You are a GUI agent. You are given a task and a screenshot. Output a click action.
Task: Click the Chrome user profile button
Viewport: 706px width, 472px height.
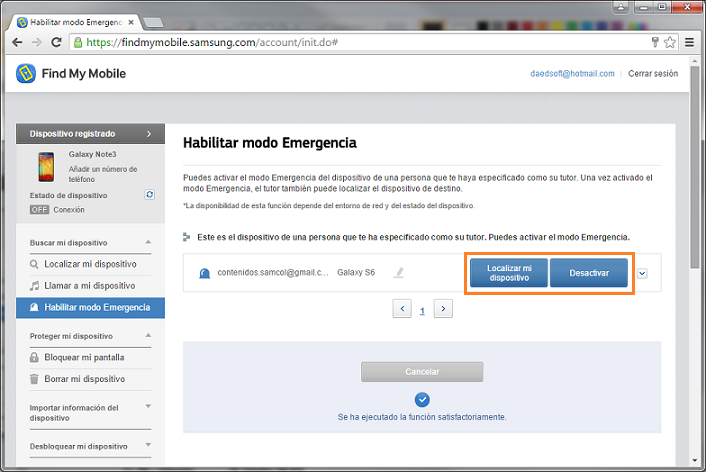[620, 6]
